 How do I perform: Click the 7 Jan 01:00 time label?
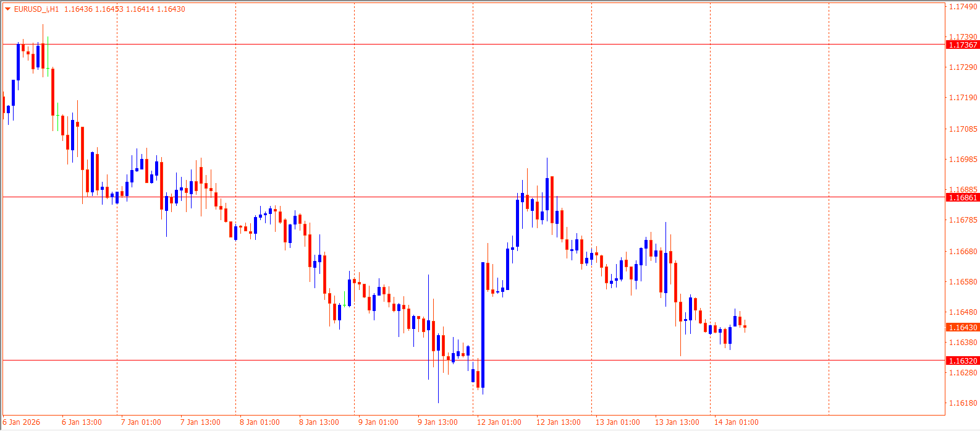[141, 422]
